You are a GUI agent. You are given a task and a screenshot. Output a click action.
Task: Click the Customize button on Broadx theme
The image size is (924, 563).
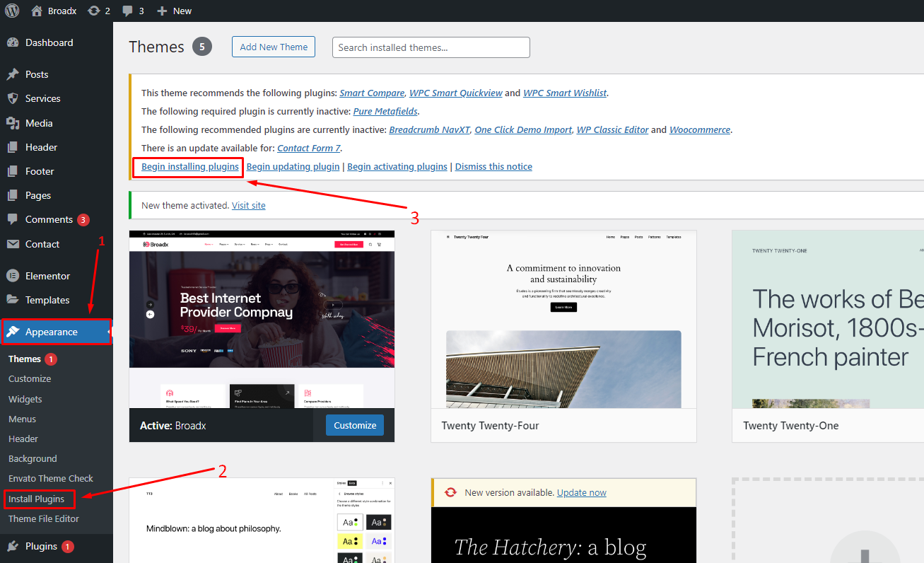(355, 425)
